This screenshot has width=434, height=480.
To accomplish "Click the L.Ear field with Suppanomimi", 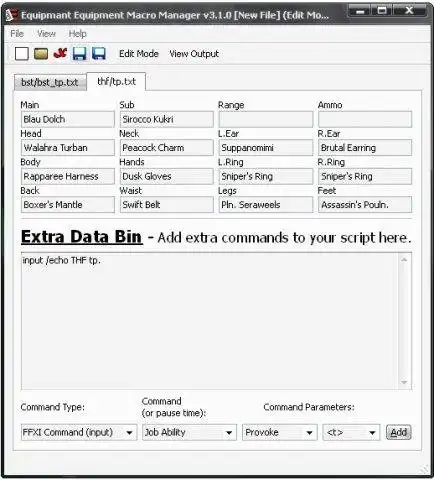I will (266, 148).
